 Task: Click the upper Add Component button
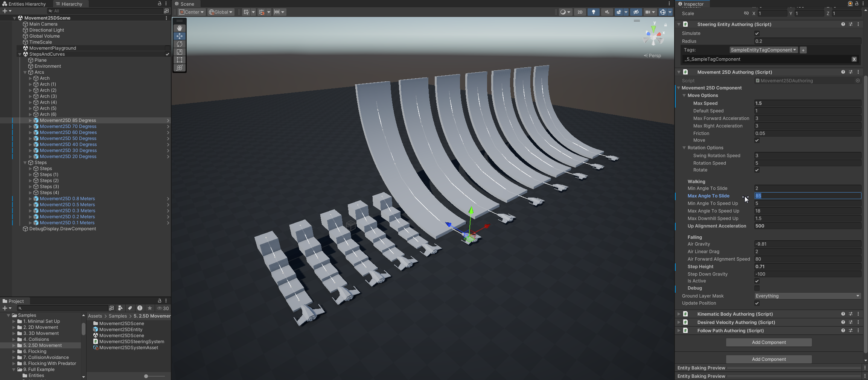click(x=769, y=342)
